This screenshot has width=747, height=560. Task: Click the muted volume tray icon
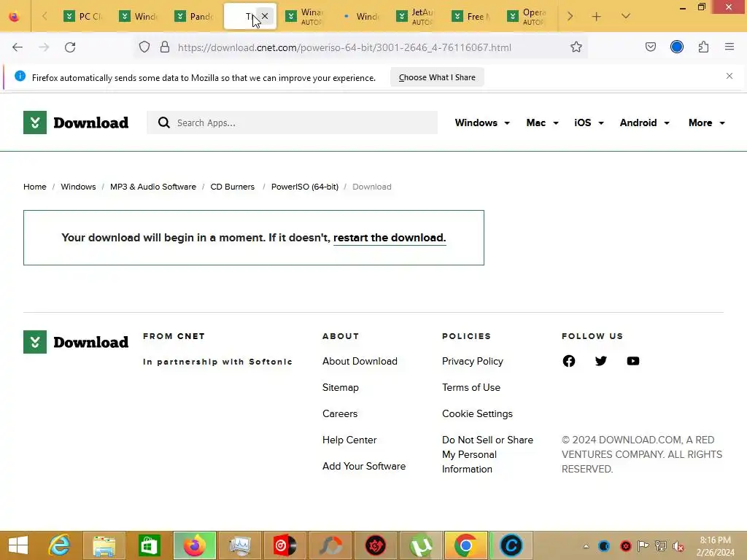click(678, 546)
